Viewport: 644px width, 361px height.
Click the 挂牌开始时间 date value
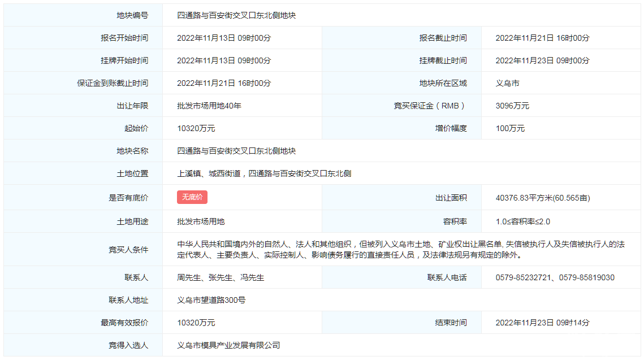pyautogui.click(x=224, y=60)
